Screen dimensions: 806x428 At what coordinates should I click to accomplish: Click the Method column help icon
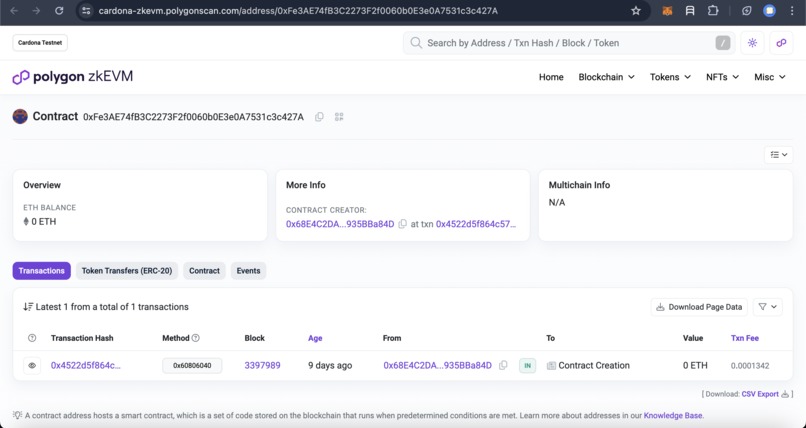[x=195, y=338]
